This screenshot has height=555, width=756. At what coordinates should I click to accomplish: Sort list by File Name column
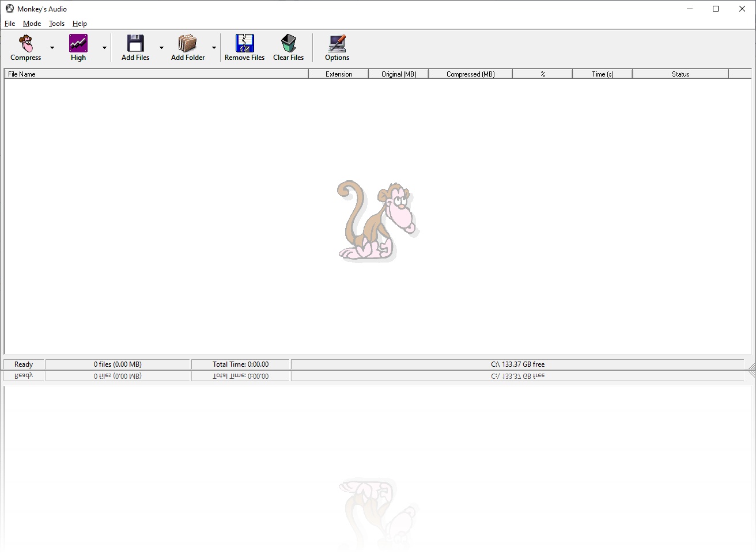tap(156, 74)
